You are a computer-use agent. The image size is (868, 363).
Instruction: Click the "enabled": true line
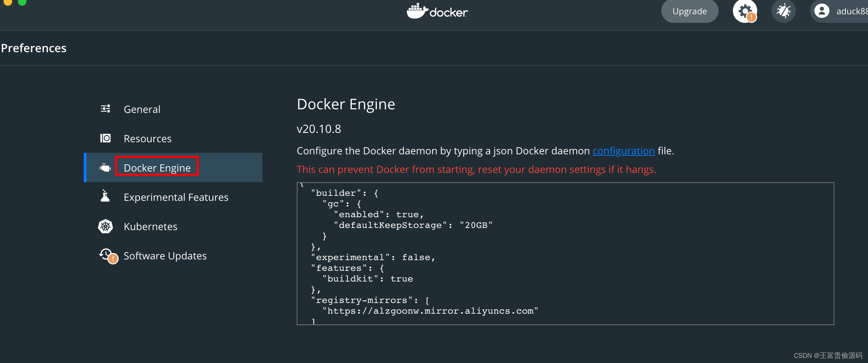coord(379,214)
